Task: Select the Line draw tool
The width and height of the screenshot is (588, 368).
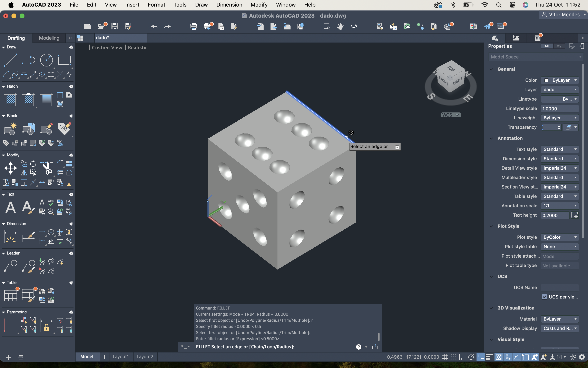Action: point(10,60)
